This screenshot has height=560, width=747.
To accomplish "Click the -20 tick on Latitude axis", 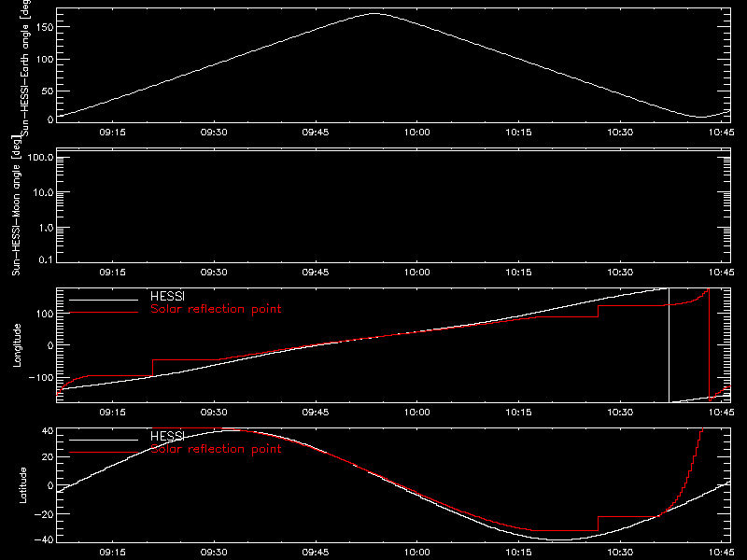I will 44,514.
